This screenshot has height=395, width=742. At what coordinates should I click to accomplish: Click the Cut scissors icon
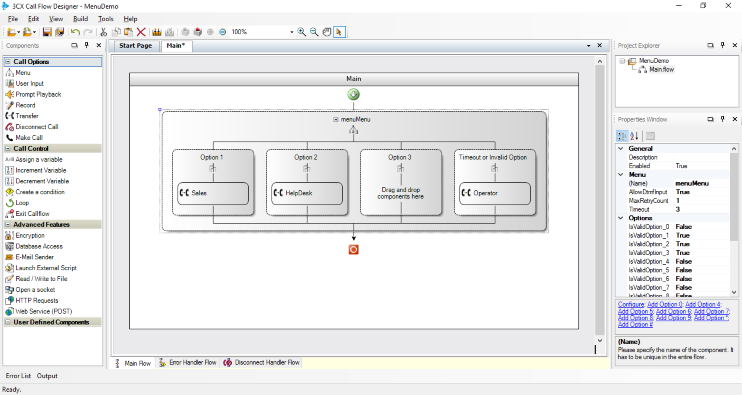pyautogui.click(x=104, y=32)
